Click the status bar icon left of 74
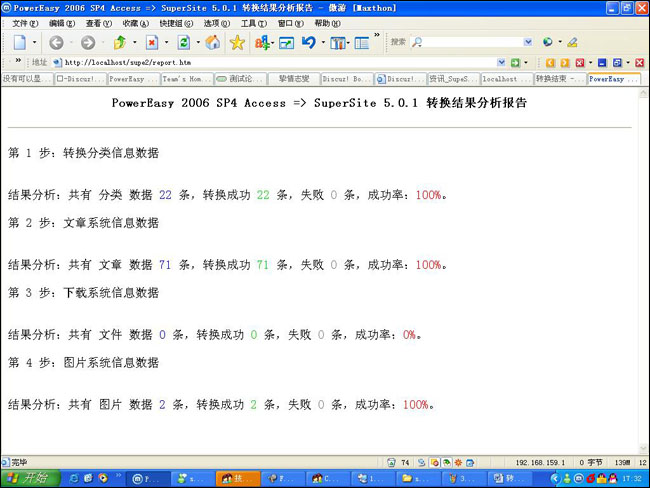Image resolution: width=650 pixels, height=488 pixels. click(391, 462)
